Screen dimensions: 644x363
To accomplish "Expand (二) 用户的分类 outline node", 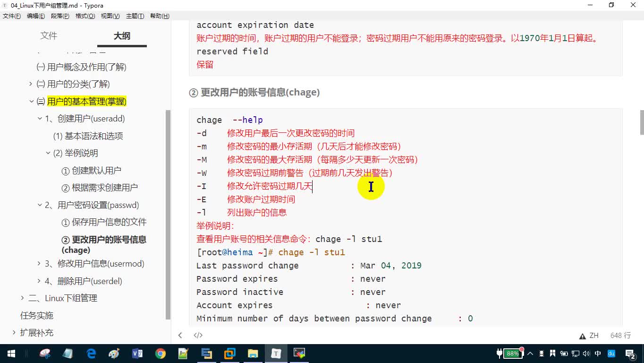I will click(31, 84).
